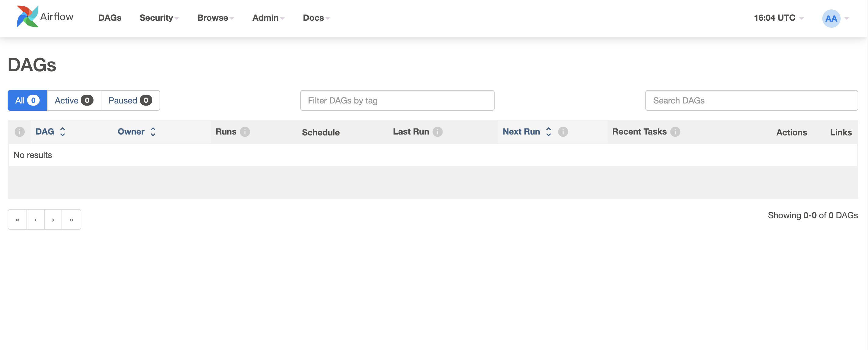Click the Owner column sort arrows
Image resolution: width=868 pixels, height=350 pixels.
click(153, 132)
